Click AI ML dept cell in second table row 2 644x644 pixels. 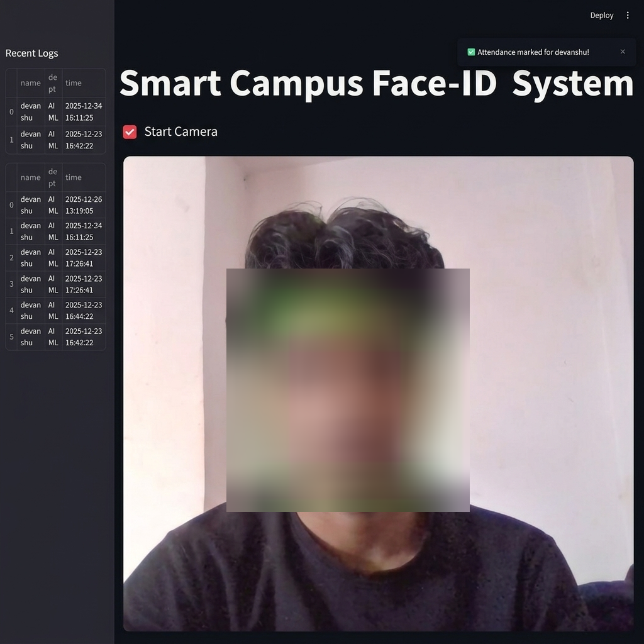point(53,257)
